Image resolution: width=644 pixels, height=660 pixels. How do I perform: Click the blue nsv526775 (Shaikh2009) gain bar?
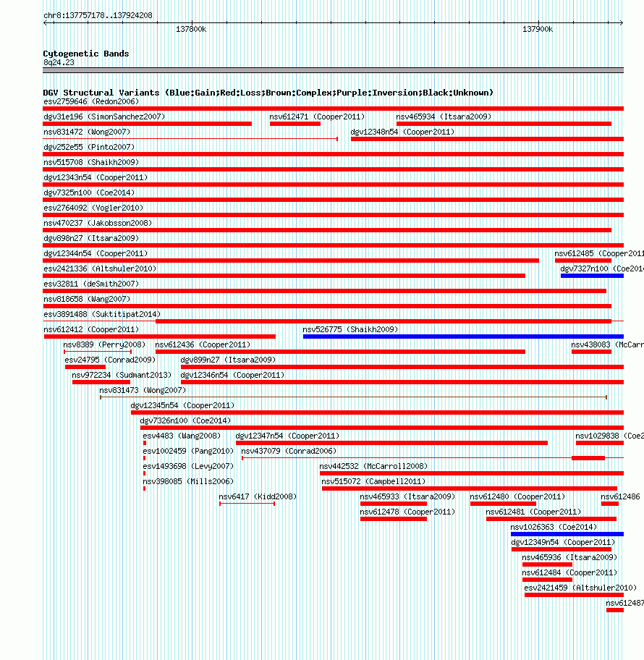[463, 337]
